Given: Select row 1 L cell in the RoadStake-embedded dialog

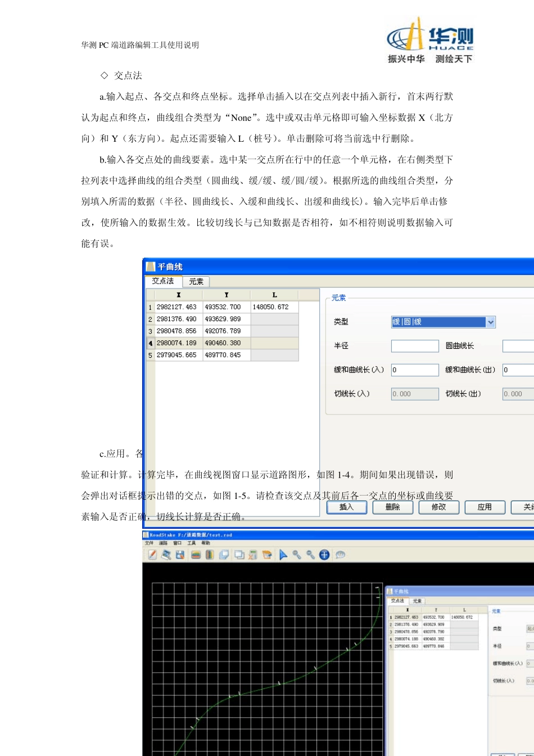Looking at the screenshot, I should [x=464, y=617].
